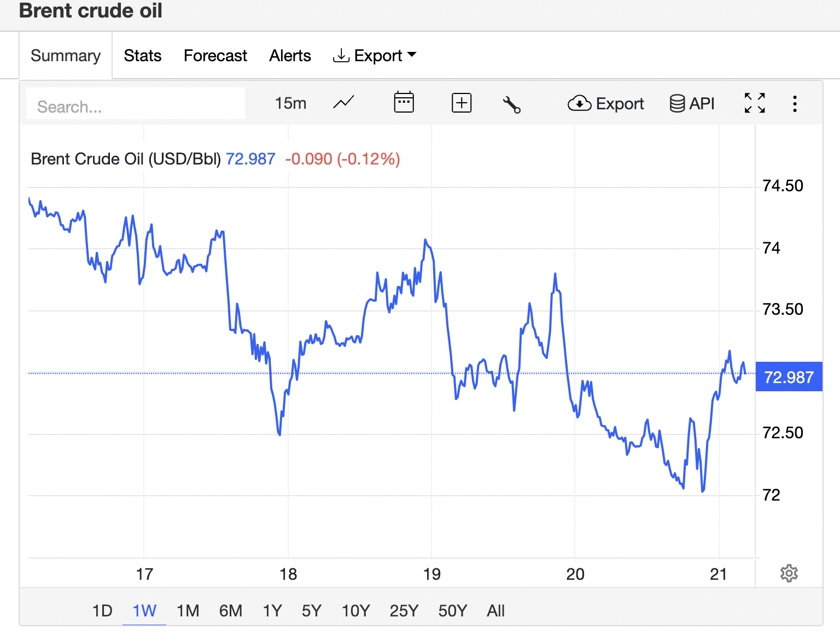The height and width of the screenshot is (635, 840).
Task: Open the chart type line icon
Action: coord(343,103)
